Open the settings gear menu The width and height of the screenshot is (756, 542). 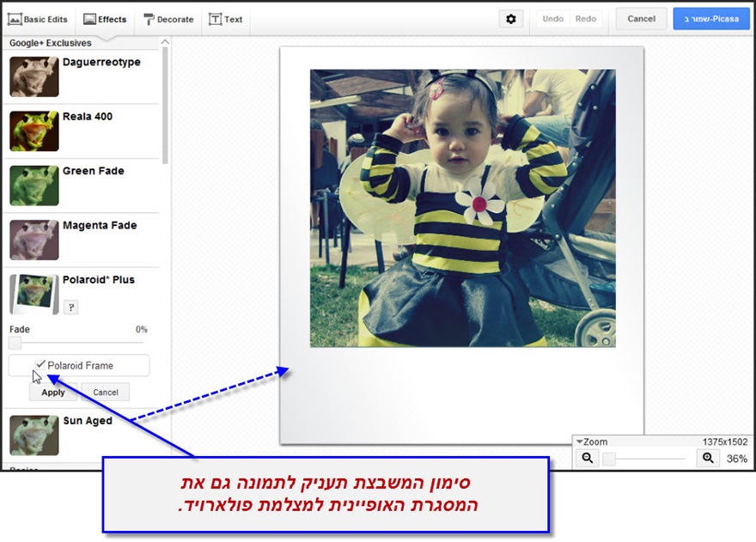[511, 18]
